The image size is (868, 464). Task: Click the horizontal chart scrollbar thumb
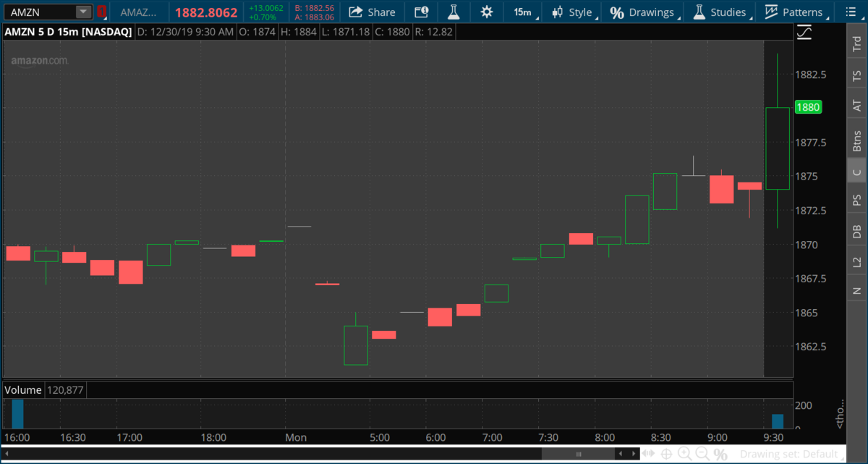click(579, 454)
